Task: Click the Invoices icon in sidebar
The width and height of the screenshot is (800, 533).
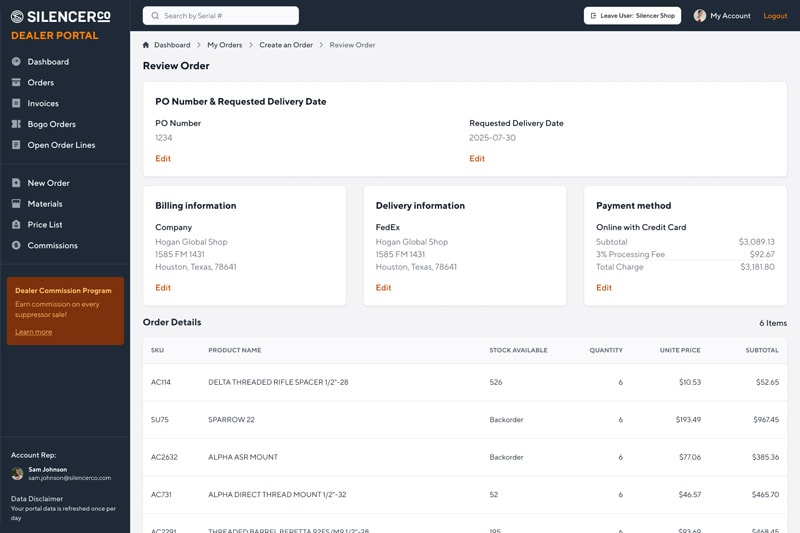Action: pyautogui.click(x=16, y=104)
